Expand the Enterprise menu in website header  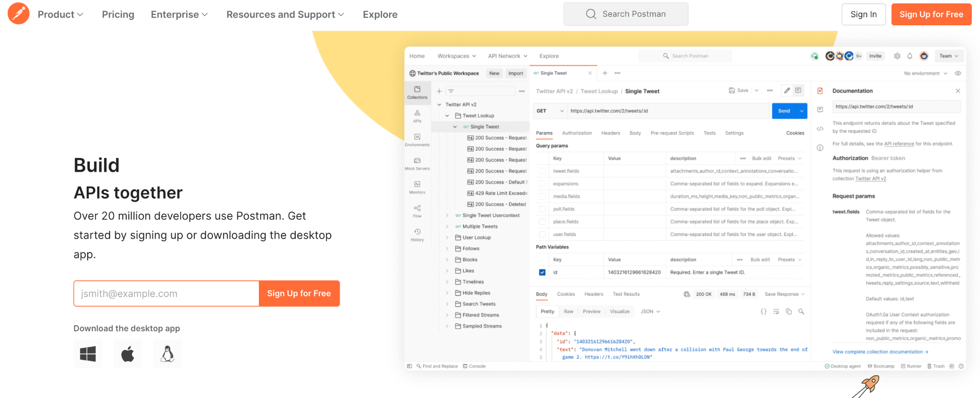coord(179,14)
